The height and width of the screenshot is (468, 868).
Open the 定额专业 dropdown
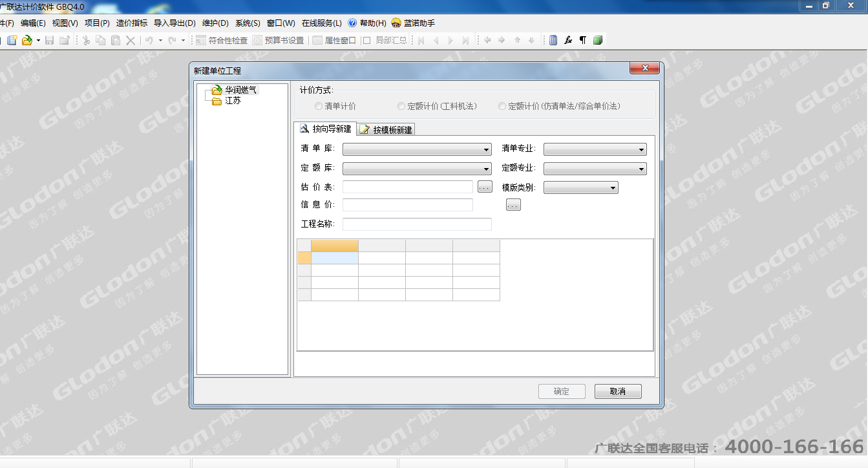pyautogui.click(x=595, y=169)
